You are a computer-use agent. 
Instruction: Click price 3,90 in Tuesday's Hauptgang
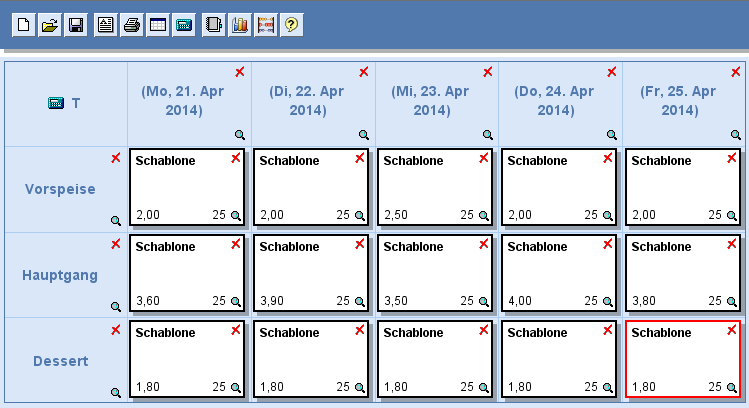[x=272, y=301]
